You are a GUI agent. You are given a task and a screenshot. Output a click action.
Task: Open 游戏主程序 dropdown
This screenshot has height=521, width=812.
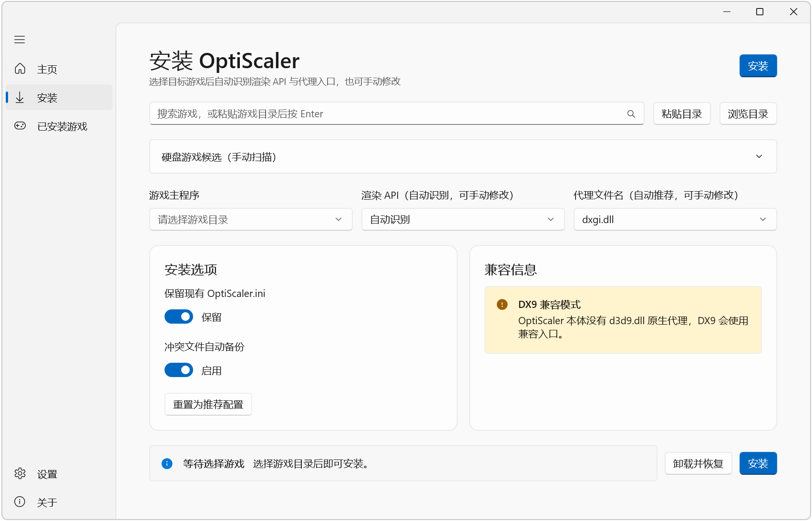[x=251, y=219]
